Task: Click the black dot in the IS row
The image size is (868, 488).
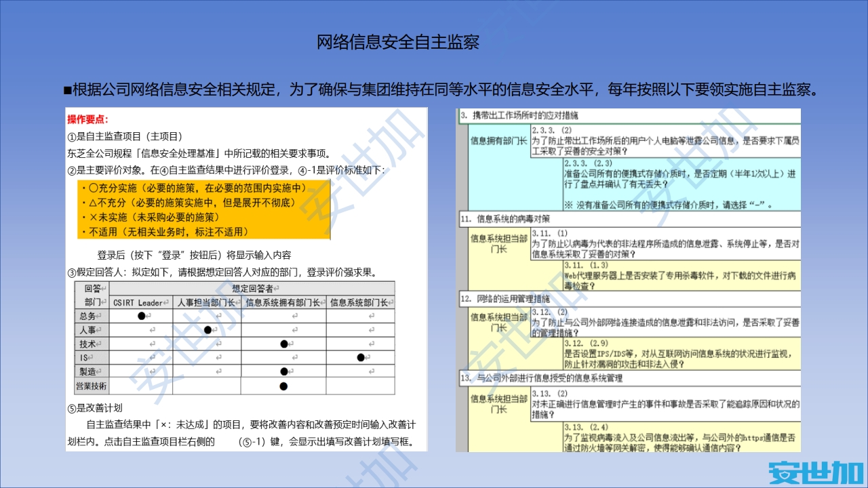Action: click(x=360, y=358)
